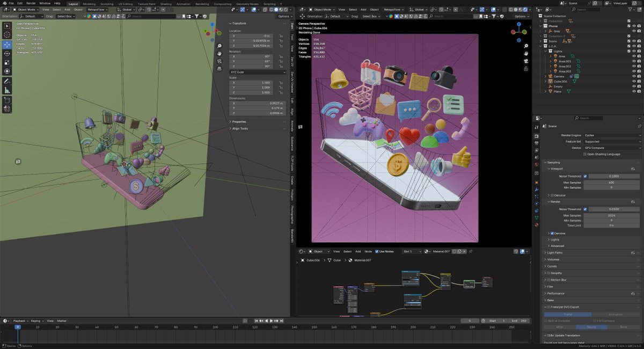Open the Device GPU Compute dropdown
Screen dimensions: 644x349
pos(612,148)
